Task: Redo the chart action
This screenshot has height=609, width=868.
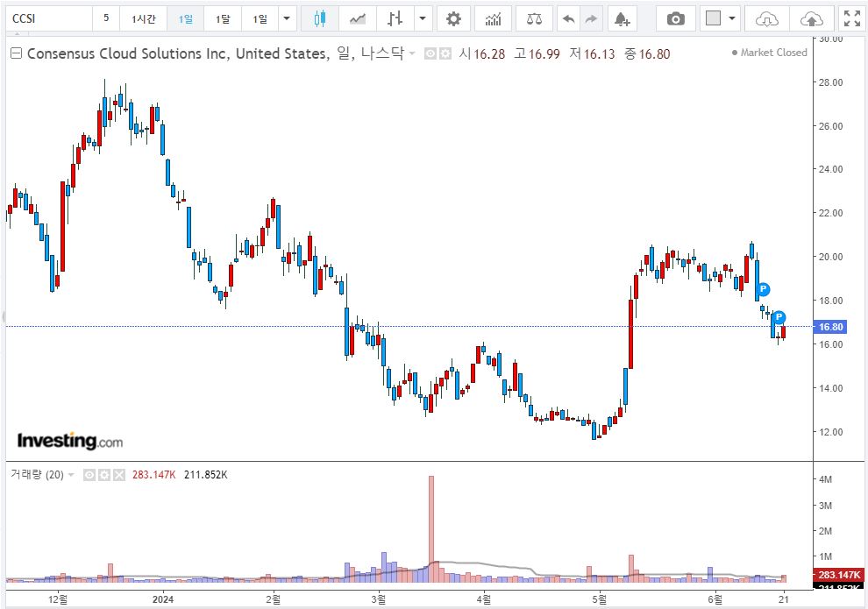Action: [591, 18]
